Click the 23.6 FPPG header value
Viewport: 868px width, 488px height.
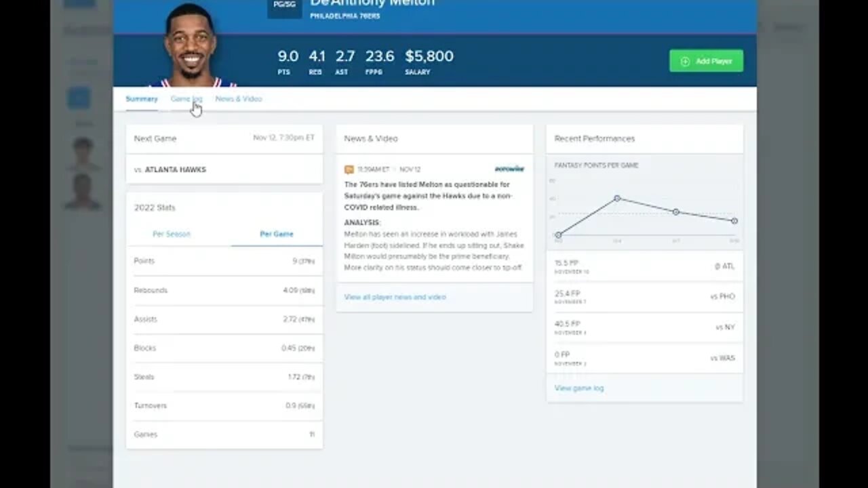tap(380, 56)
